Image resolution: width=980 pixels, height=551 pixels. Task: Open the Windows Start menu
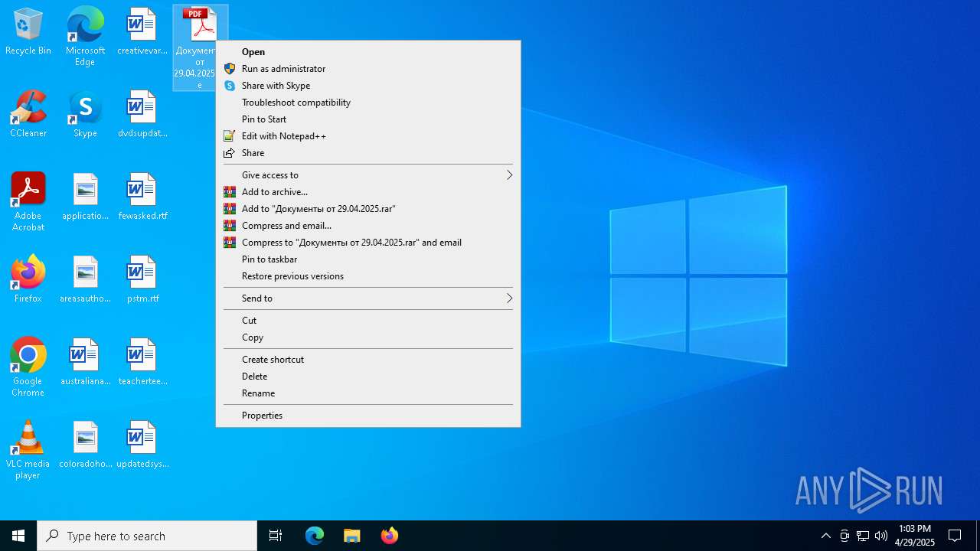[x=18, y=536]
